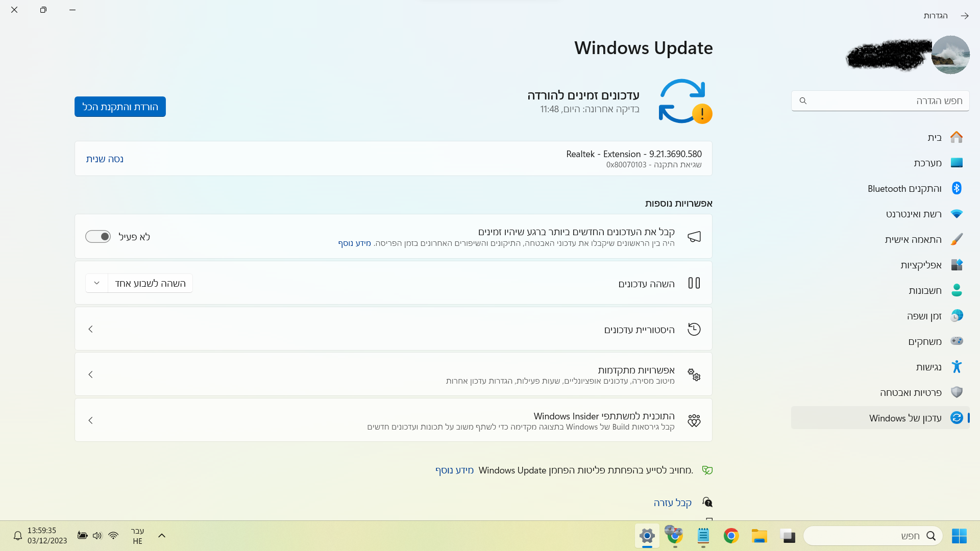Click נסה שנית retry link for Realtek
The width and height of the screenshot is (980, 551).
[105, 159]
